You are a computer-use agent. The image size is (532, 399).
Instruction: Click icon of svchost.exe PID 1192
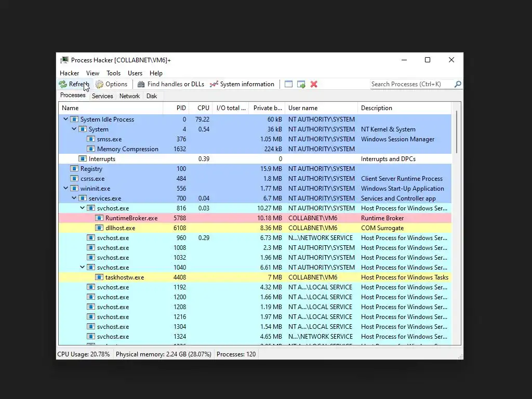90,287
